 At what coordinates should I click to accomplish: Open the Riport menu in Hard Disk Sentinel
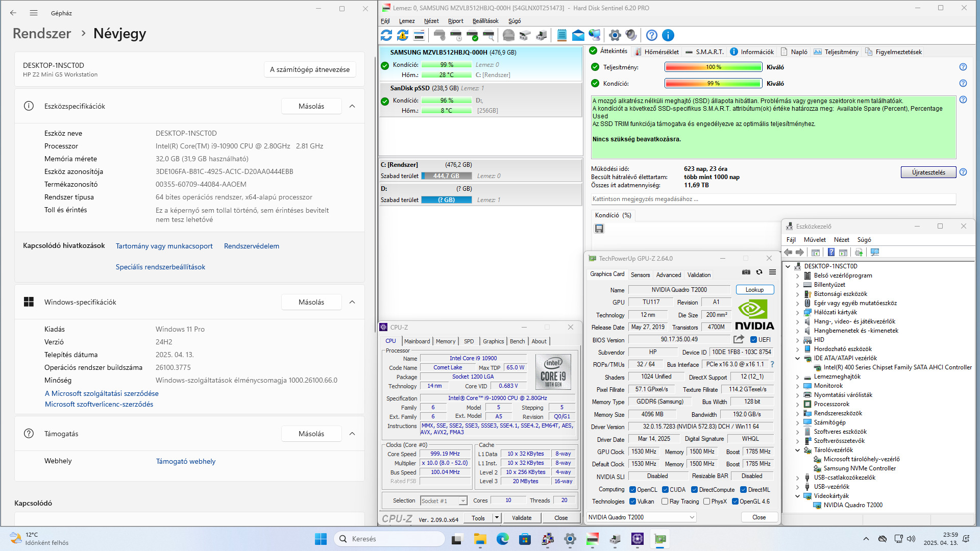tap(455, 21)
